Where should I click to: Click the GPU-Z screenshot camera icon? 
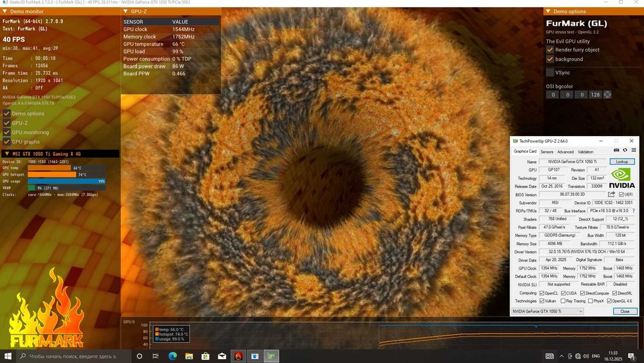tap(616, 150)
